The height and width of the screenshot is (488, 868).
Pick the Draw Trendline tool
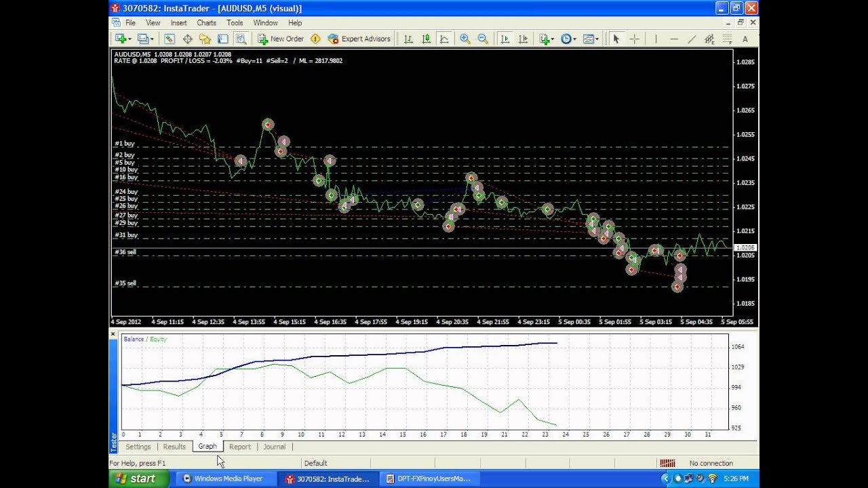click(x=692, y=39)
